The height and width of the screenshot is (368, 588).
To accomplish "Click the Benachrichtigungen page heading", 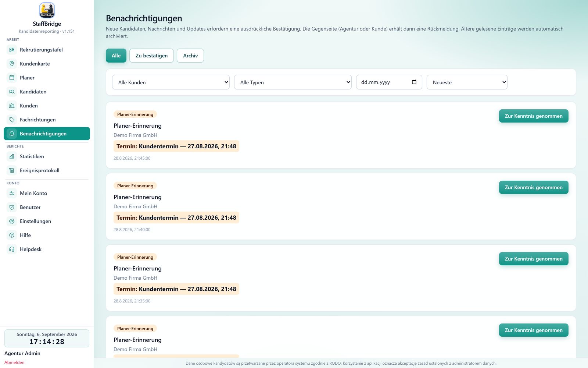I will (144, 18).
